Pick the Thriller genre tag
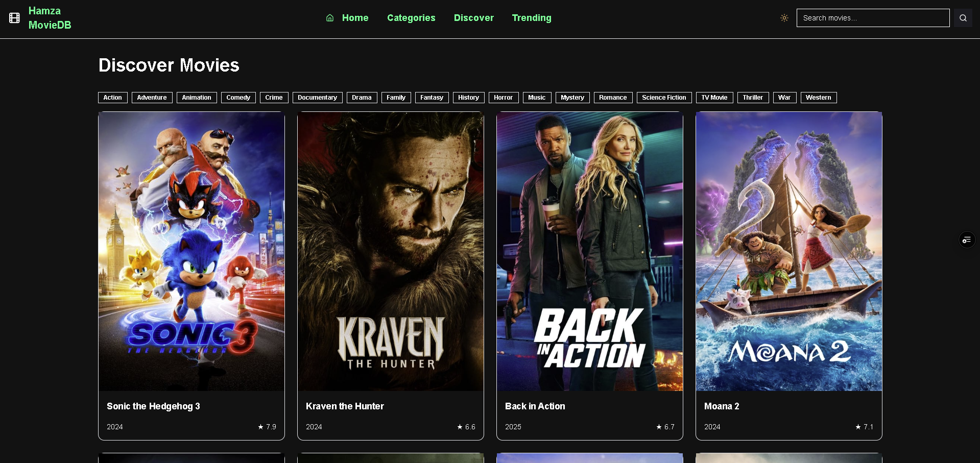Viewport: 980px width, 463px height. point(753,98)
